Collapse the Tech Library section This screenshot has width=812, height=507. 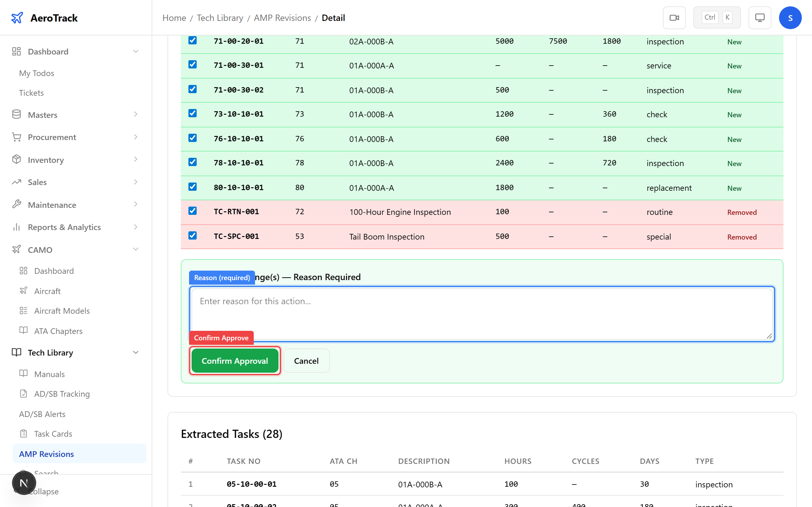click(135, 352)
